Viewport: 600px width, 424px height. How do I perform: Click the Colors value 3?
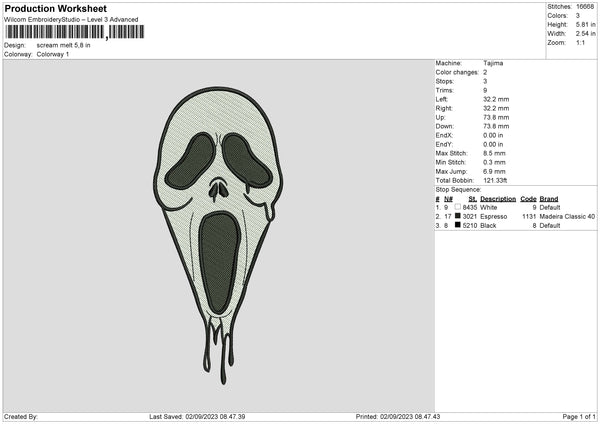pos(578,16)
